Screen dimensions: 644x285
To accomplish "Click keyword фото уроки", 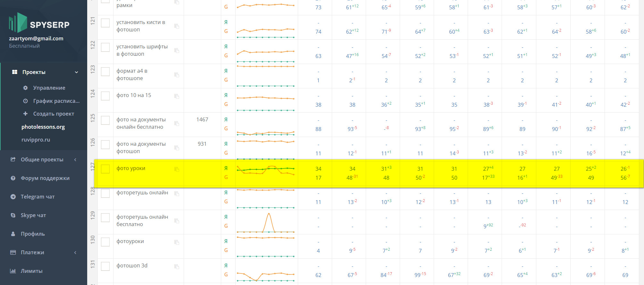I will (131, 168).
